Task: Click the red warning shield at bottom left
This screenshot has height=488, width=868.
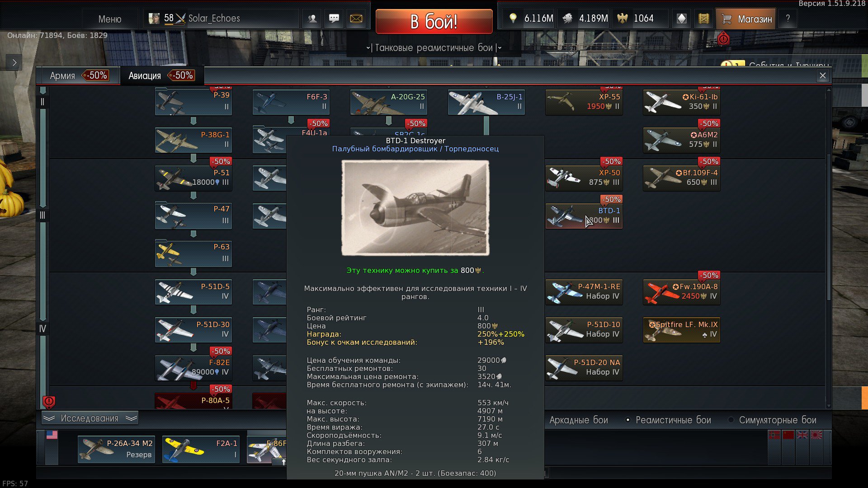Action: (49, 401)
